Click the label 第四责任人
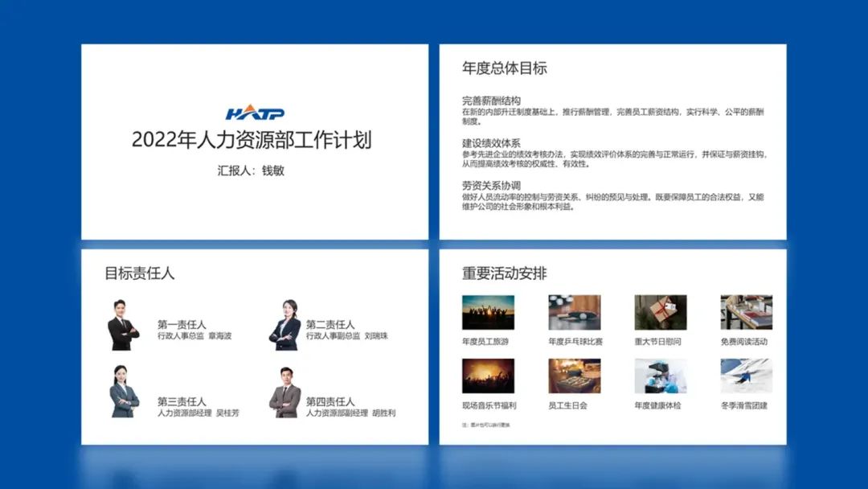 click(330, 401)
